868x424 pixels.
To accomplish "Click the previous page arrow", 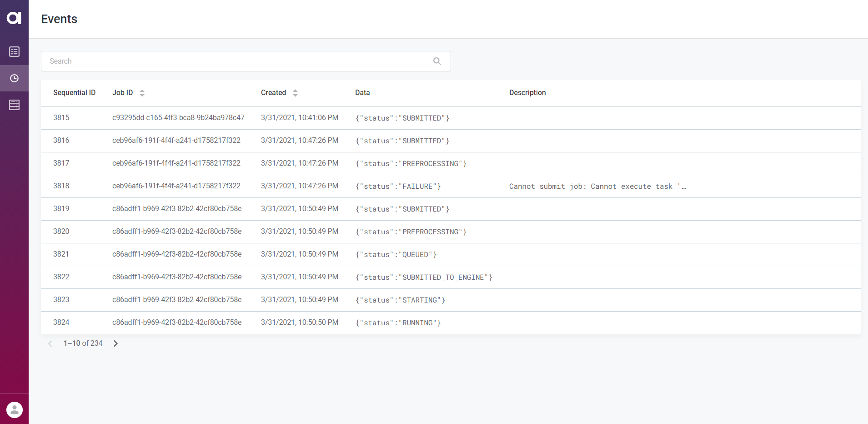I will coord(50,343).
